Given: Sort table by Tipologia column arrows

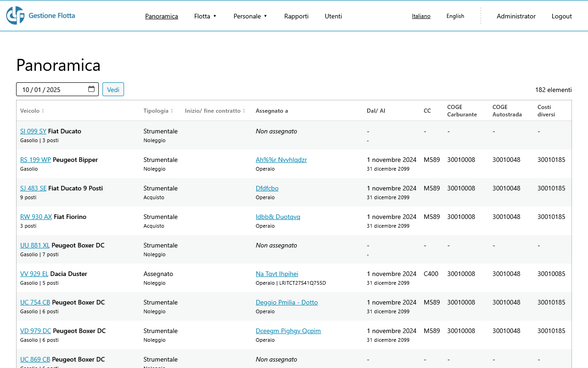Looking at the screenshot, I should [x=172, y=111].
